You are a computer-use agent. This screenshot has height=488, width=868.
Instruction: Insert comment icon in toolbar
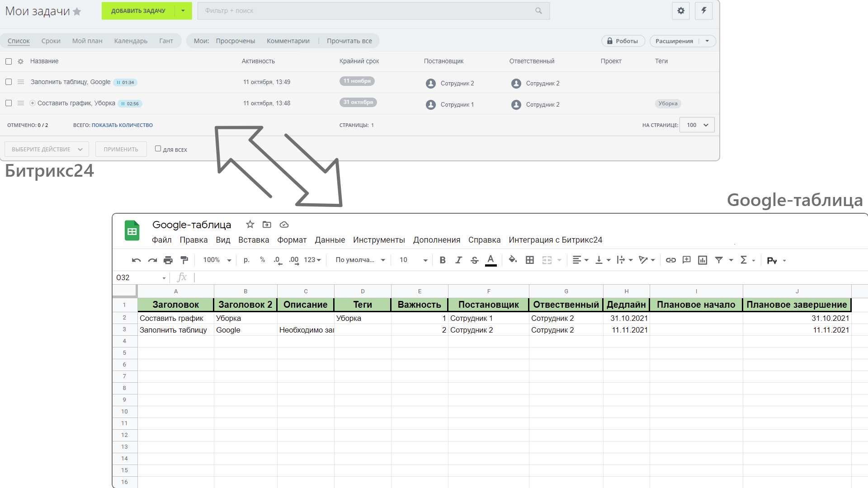pyautogui.click(x=687, y=260)
